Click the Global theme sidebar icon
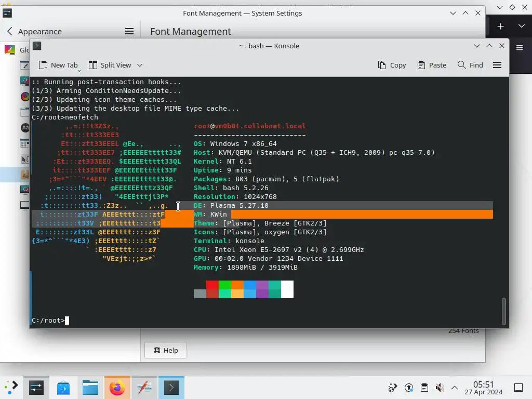Screen dimensions: 532x399 [x=10, y=50]
